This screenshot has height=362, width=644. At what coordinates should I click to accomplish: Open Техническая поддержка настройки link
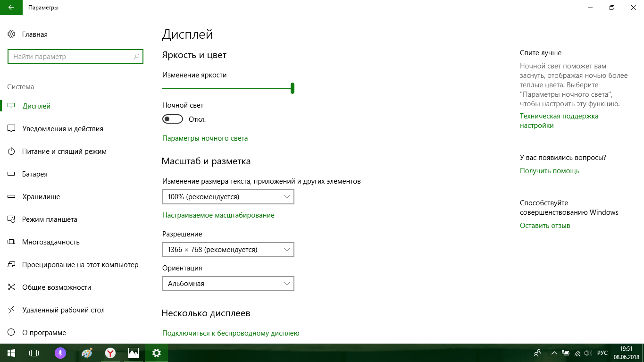tap(559, 121)
